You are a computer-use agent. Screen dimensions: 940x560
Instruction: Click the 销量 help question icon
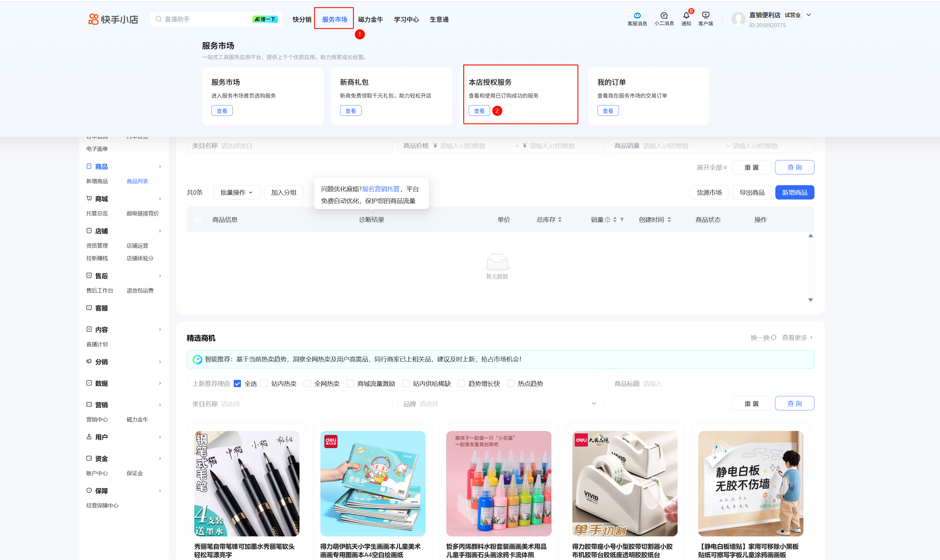point(607,220)
